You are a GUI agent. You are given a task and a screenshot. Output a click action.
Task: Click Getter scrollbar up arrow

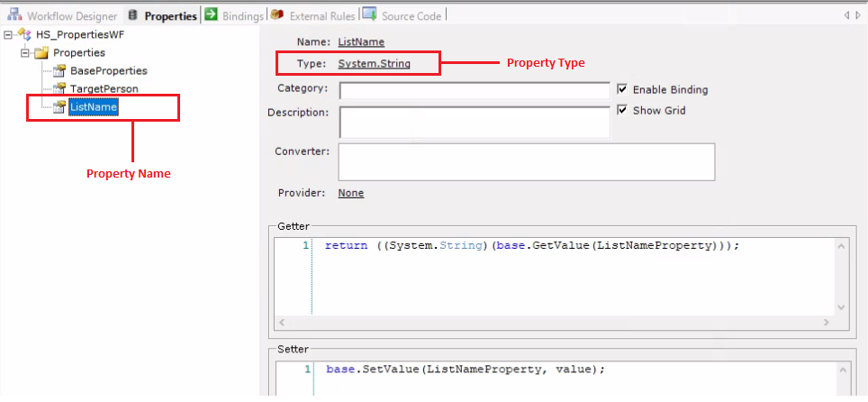841,246
